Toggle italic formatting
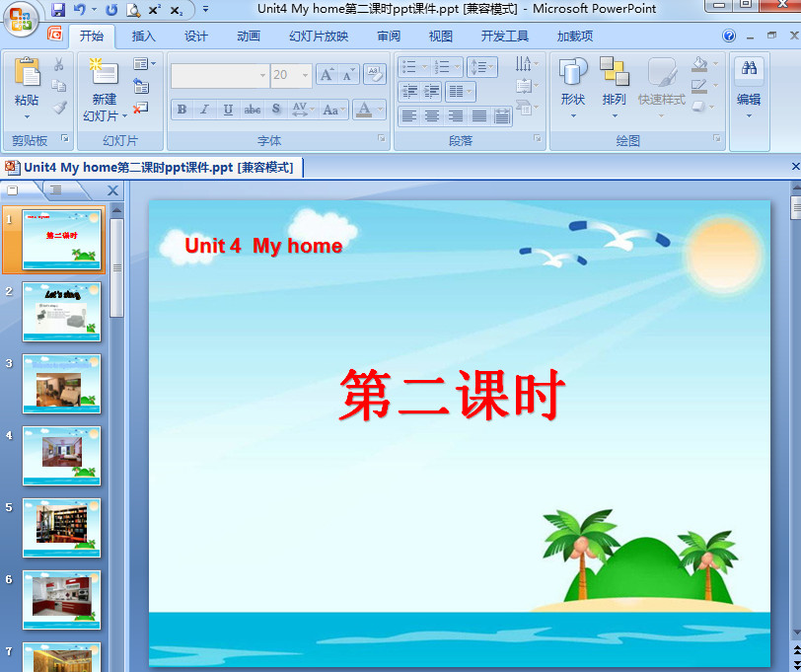The image size is (801, 672). coord(205,110)
